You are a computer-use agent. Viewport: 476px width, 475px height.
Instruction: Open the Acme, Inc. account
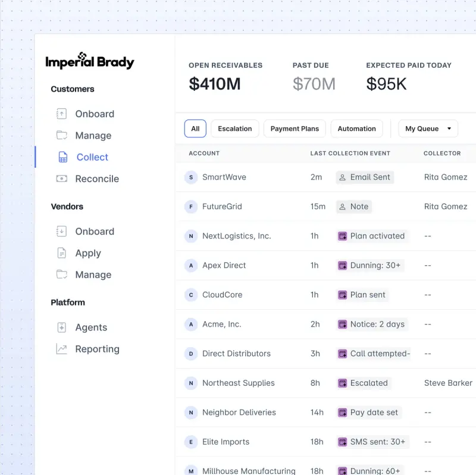(x=222, y=324)
